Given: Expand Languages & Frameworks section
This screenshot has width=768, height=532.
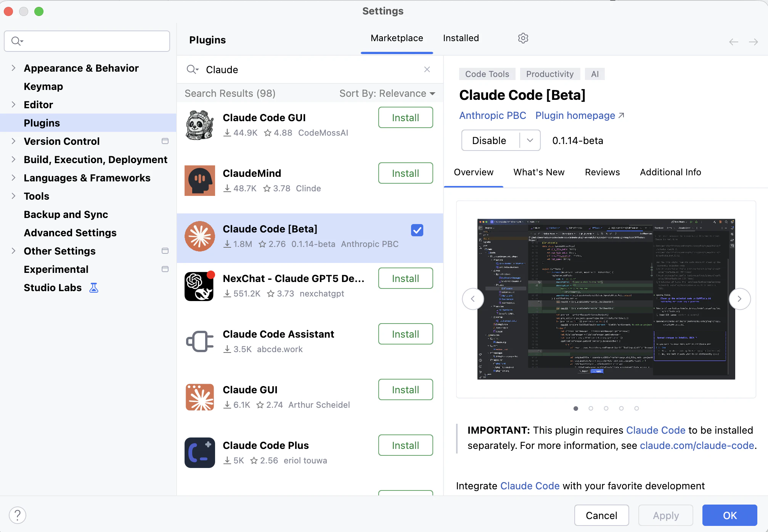Looking at the screenshot, I should pos(14,178).
